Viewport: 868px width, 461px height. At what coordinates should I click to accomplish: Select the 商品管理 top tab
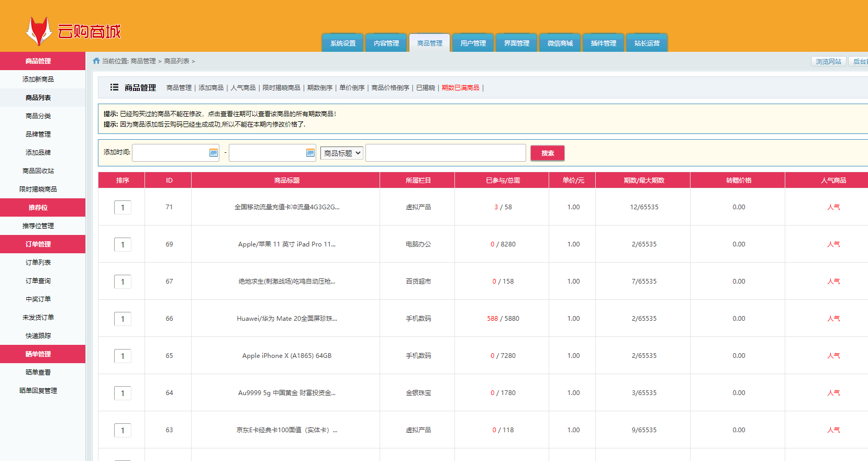(430, 43)
